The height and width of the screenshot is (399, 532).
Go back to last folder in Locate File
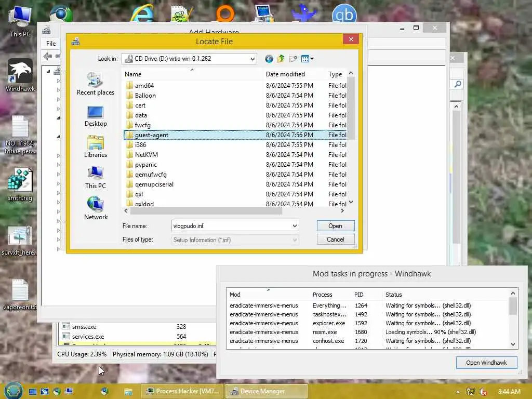269,59
